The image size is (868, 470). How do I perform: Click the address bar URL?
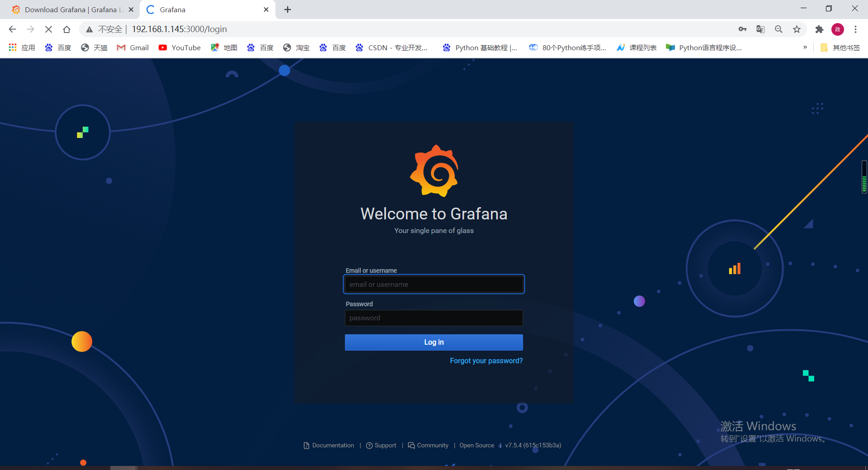(x=179, y=29)
